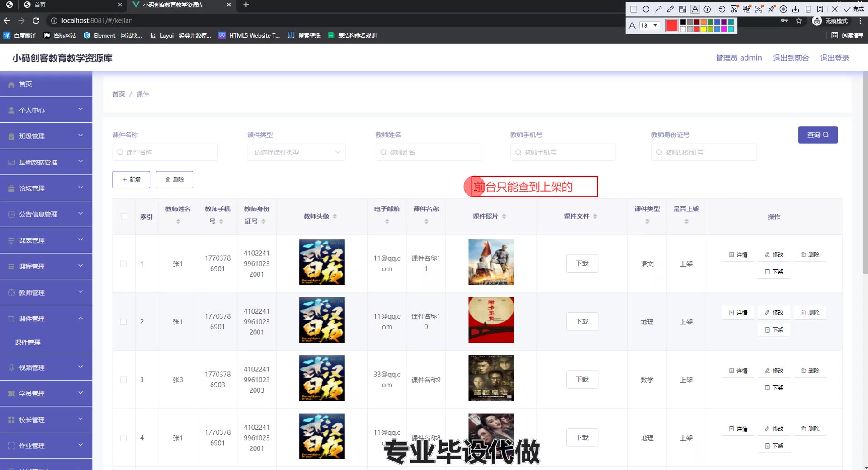Bookmark this page with star icon
Screen dimensions: 868x470
[799, 21]
